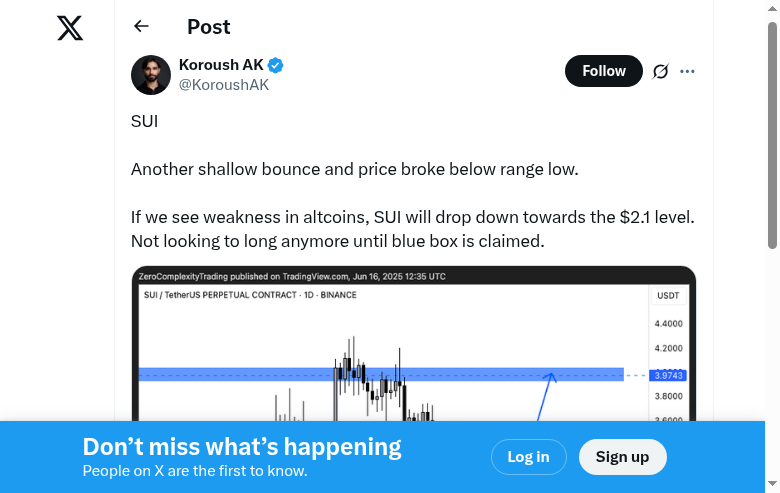Open the Grok actions icon
The image size is (780, 493).
click(660, 71)
